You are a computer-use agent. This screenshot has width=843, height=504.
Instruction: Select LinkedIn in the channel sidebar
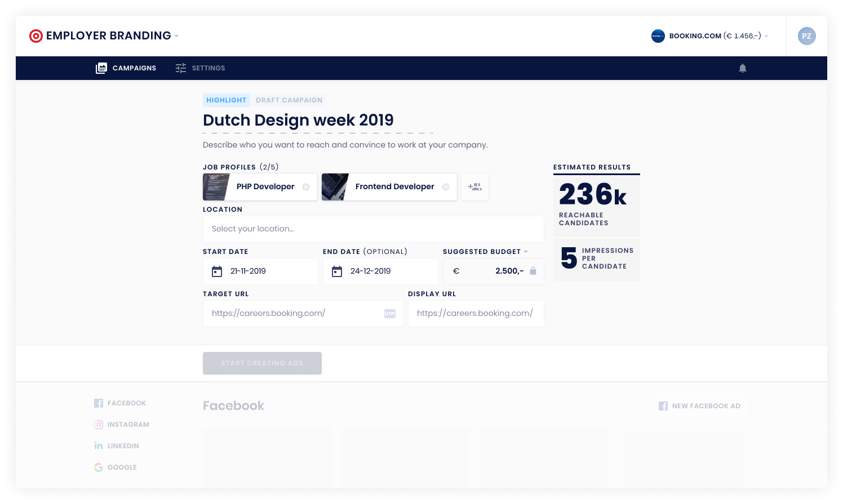click(x=117, y=446)
